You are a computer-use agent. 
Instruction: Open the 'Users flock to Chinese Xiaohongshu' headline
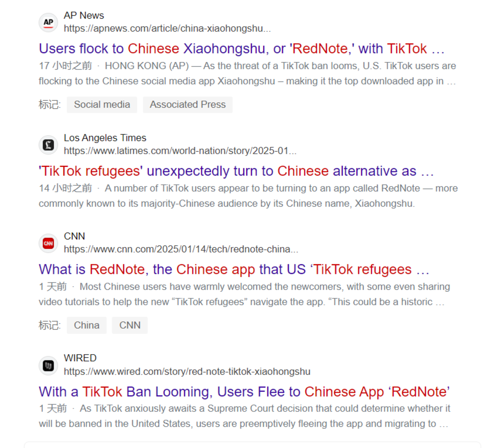[242, 49]
